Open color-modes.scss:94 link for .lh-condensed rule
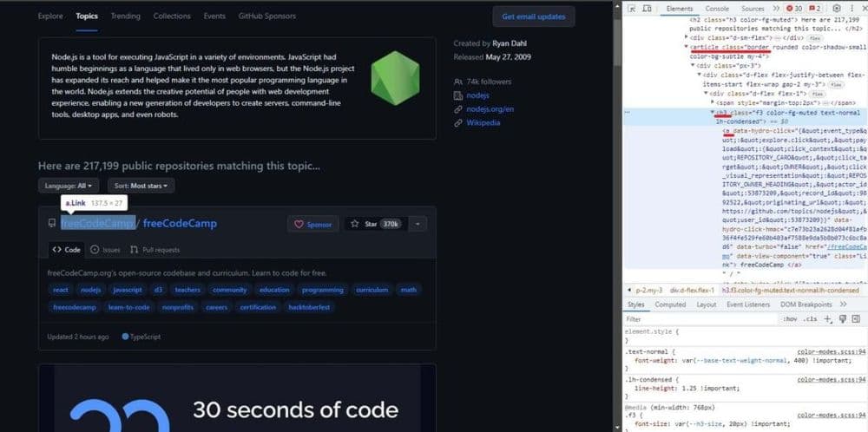868x432 pixels. click(831, 379)
